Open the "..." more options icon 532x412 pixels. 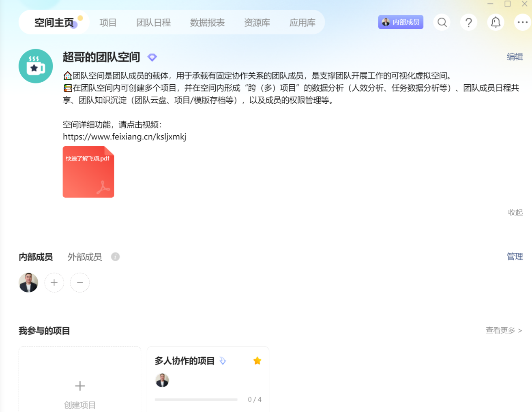click(x=522, y=22)
